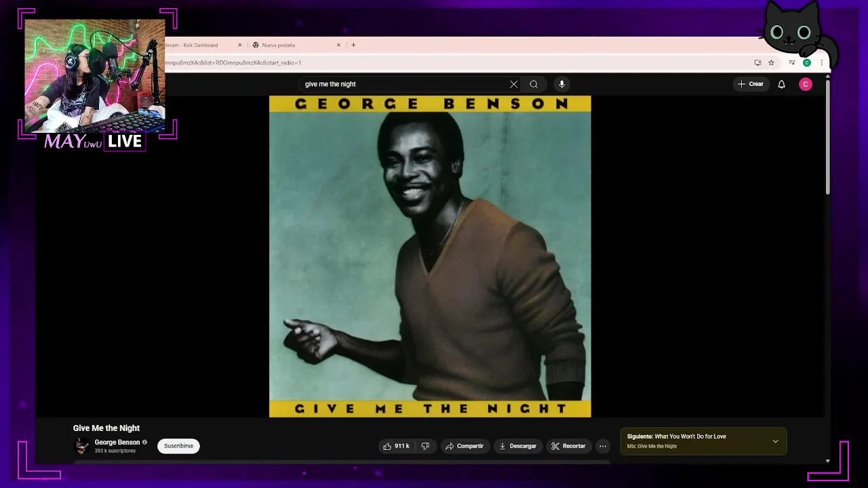
Task: Click install app icon in address bar
Action: 757,62
